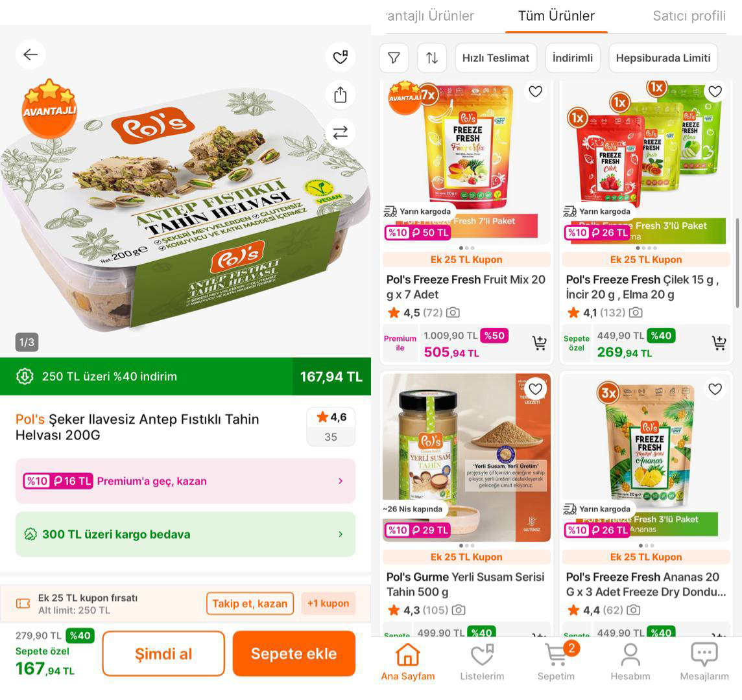Add Çilek İncir Elma pack to cart
The width and height of the screenshot is (742, 700).
pos(719,343)
